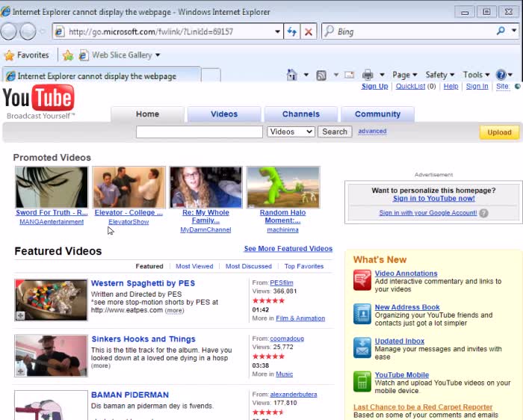Screen dimensions: 523x420
Task: Click the RSS feeds icon
Action: pyautogui.click(x=321, y=75)
